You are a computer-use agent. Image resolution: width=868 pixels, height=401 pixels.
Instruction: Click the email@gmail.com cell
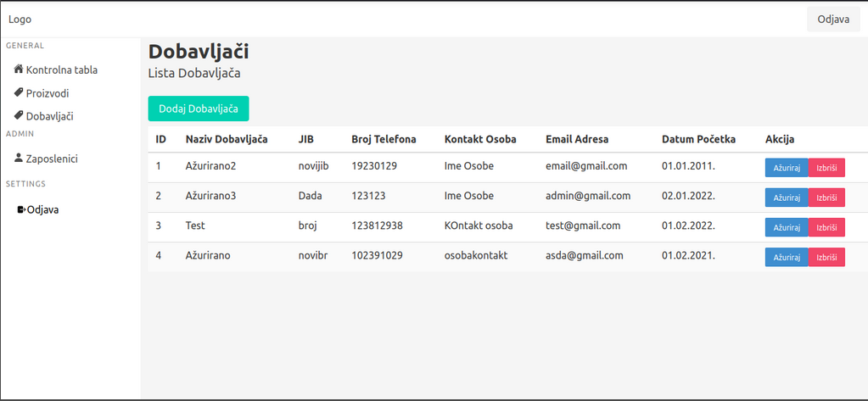[586, 166]
